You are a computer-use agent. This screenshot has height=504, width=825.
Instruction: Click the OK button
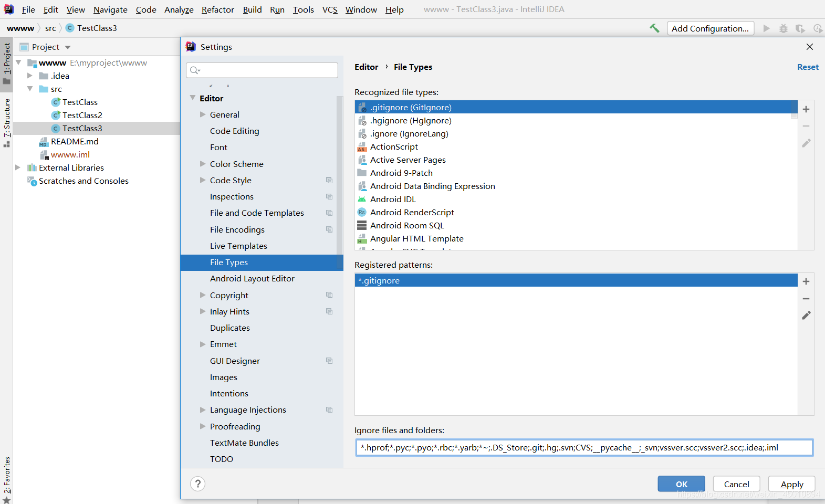[x=682, y=484]
